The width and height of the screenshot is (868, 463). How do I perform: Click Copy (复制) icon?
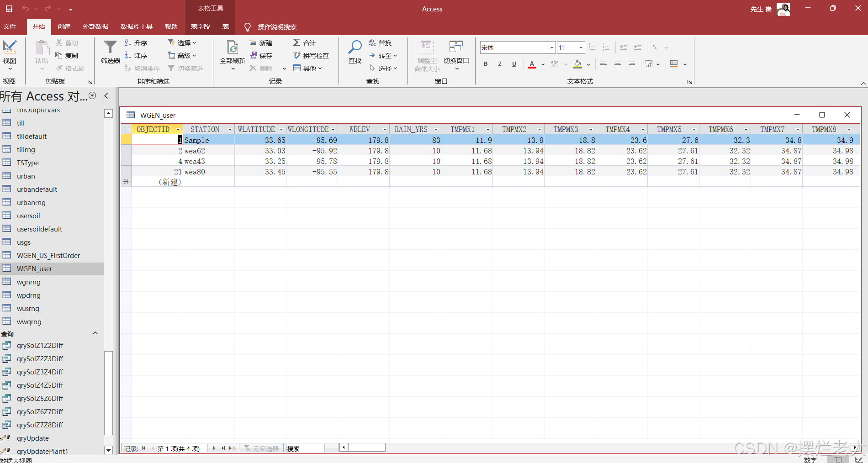(x=59, y=55)
